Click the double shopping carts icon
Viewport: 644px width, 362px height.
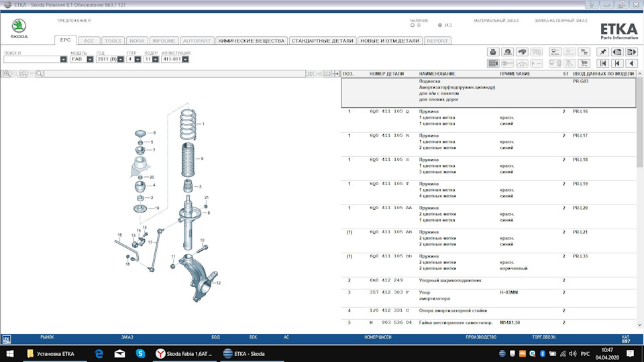(x=584, y=52)
